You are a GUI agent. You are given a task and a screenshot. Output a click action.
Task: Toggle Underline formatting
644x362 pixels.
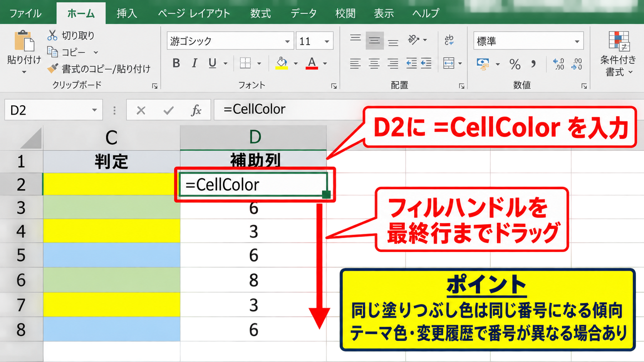212,63
